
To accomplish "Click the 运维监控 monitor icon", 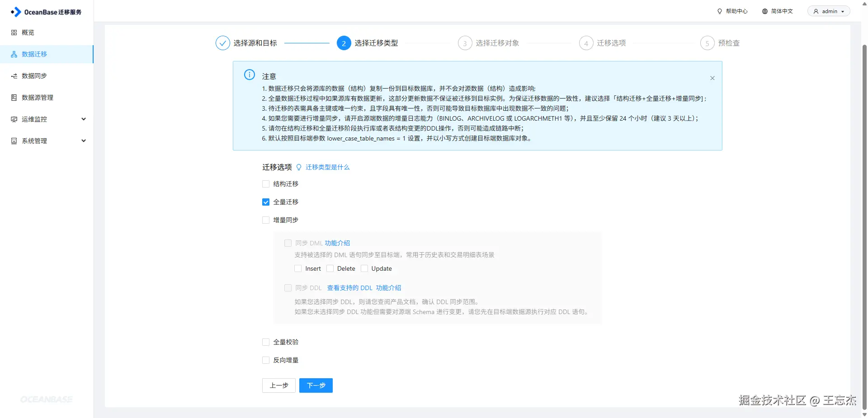I will click(14, 119).
